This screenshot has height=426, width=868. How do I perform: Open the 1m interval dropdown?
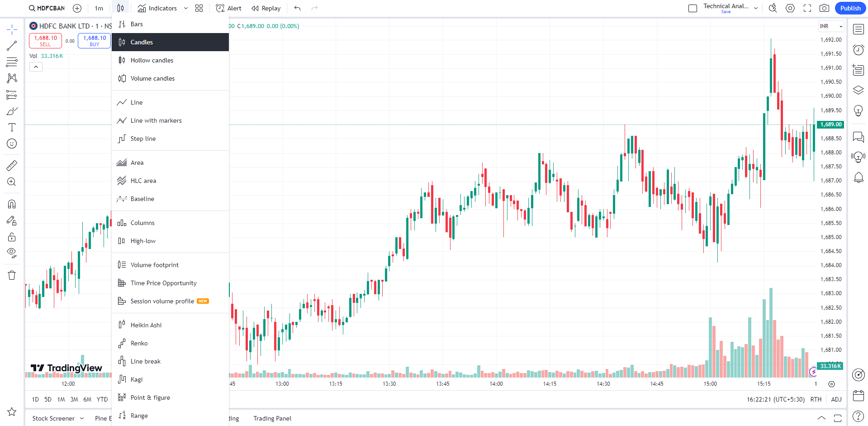99,8
